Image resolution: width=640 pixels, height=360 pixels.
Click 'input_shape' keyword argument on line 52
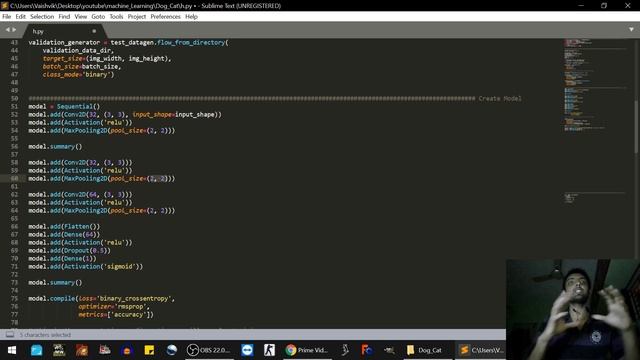click(152, 115)
